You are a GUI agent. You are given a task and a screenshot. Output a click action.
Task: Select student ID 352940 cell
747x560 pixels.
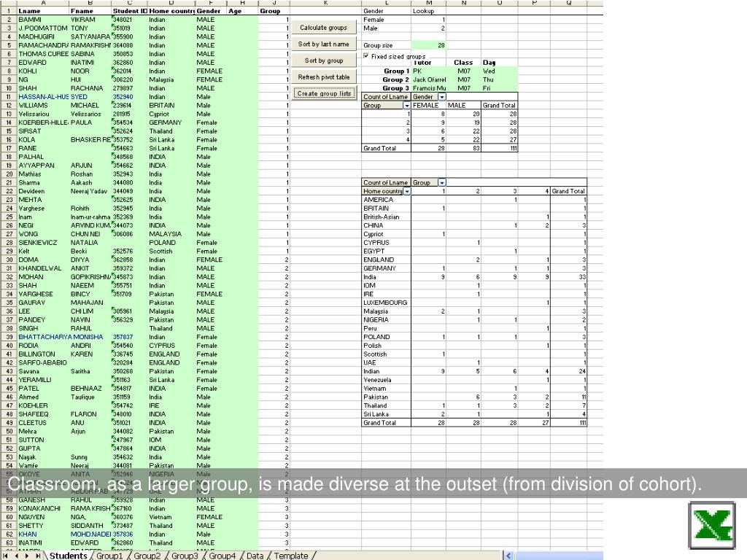[x=129, y=97]
